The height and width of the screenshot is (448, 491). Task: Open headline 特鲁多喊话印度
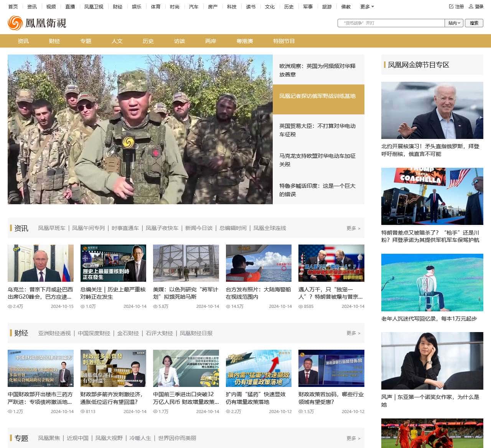coord(317,190)
